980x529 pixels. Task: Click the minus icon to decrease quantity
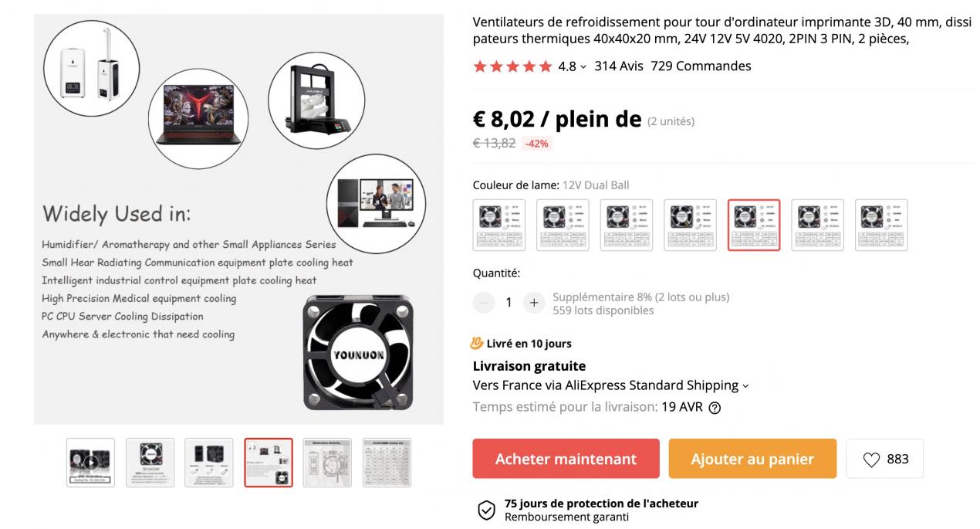484,303
